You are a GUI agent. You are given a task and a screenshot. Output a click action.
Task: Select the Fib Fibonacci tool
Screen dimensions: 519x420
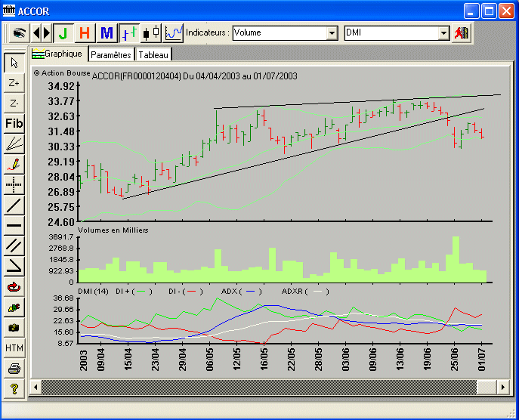tap(14, 124)
